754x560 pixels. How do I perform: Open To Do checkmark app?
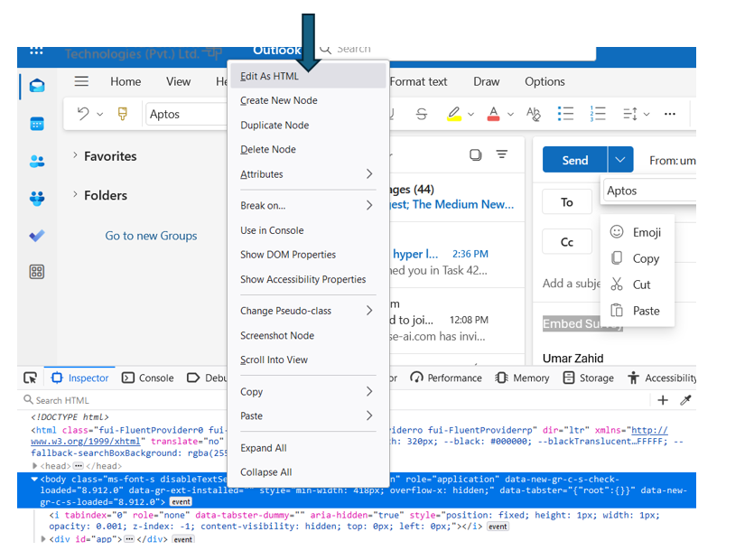pyautogui.click(x=37, y=236)
